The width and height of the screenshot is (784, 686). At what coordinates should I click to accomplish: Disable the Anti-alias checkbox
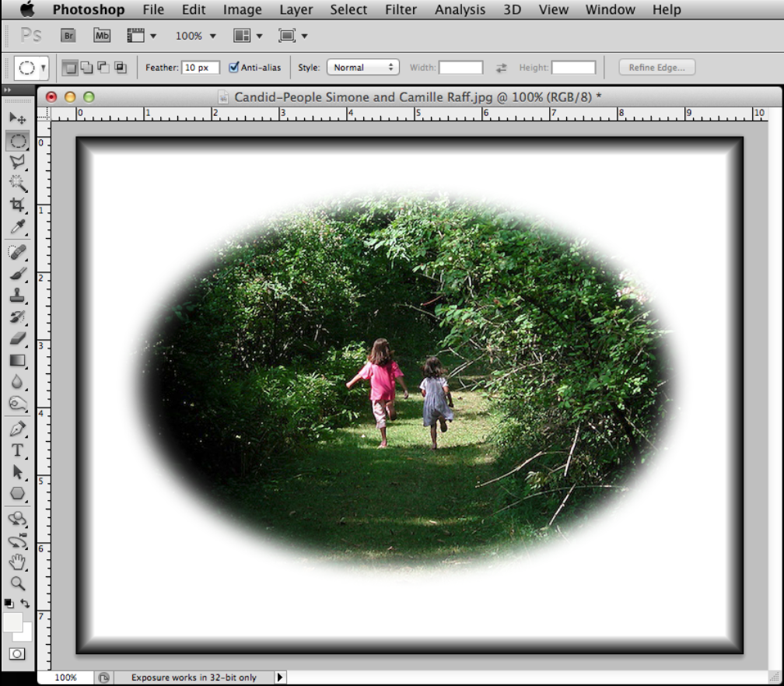234,68
